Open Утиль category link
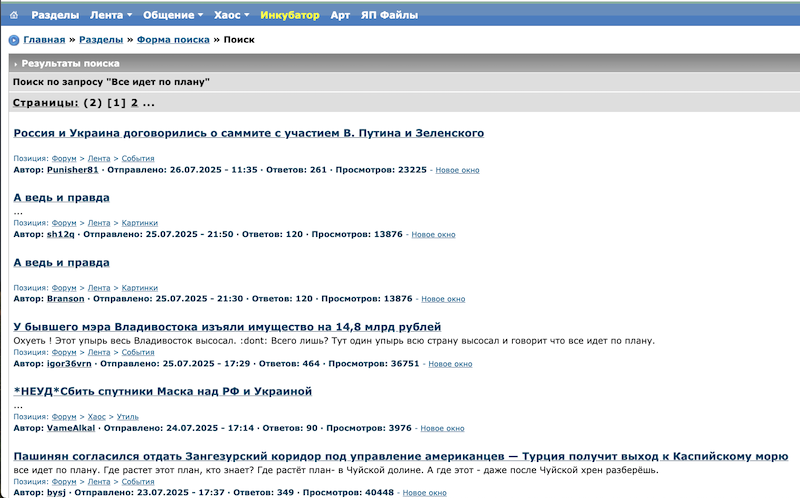 click(x=128, y=417)
